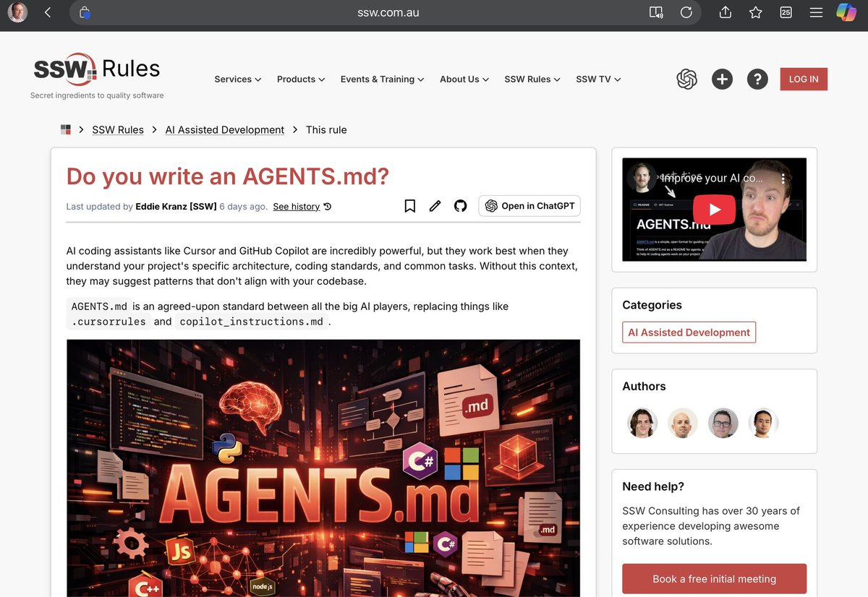This screenshot has width=868, height=597.
Task: Click the 'copilot_instructions.md' code text
Action: [251, 322]
